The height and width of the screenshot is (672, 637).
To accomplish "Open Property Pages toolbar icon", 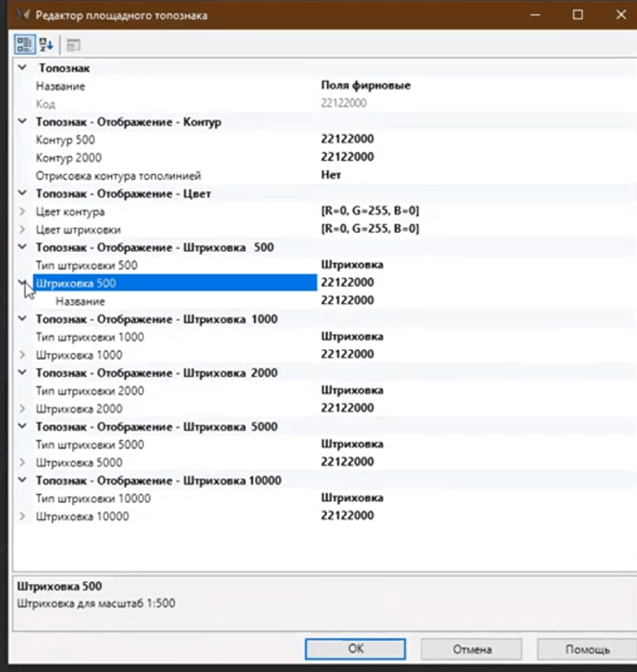I will [x=74, y=45].
